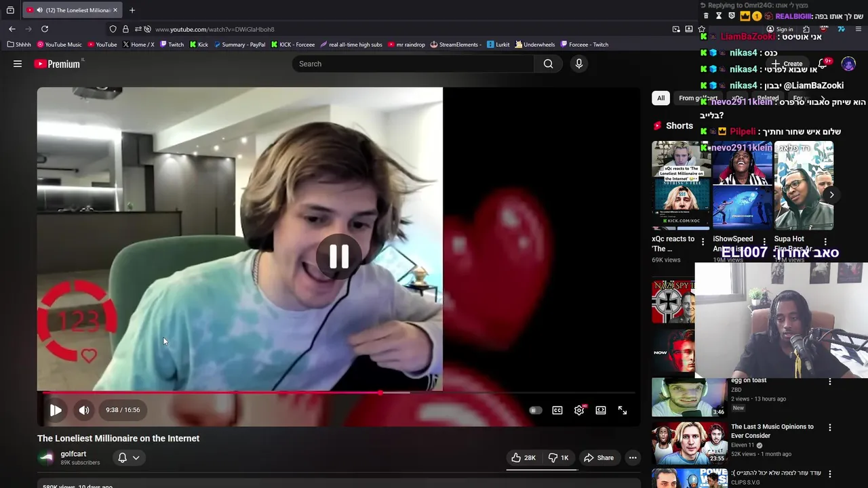Open options for Last 3 Music Opinions
Image resolution: width=868 pixels, height=488 pixels.
(x=829, y=428)
